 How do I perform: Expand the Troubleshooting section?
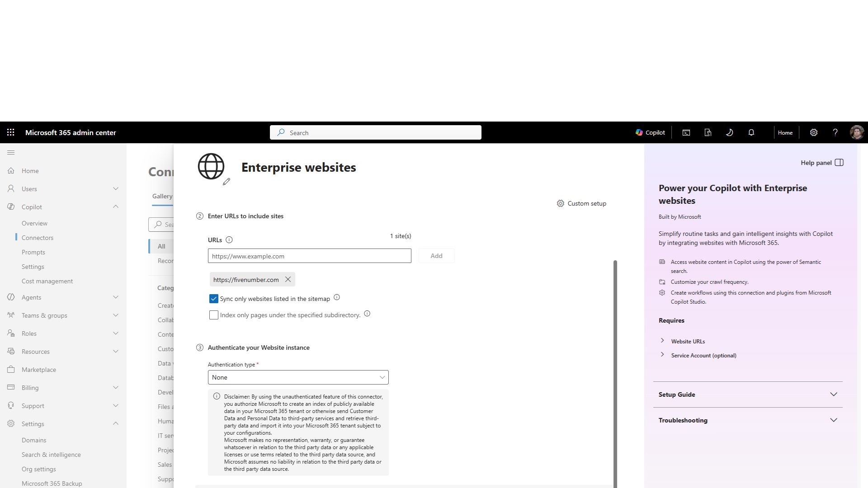click(748, 420)
